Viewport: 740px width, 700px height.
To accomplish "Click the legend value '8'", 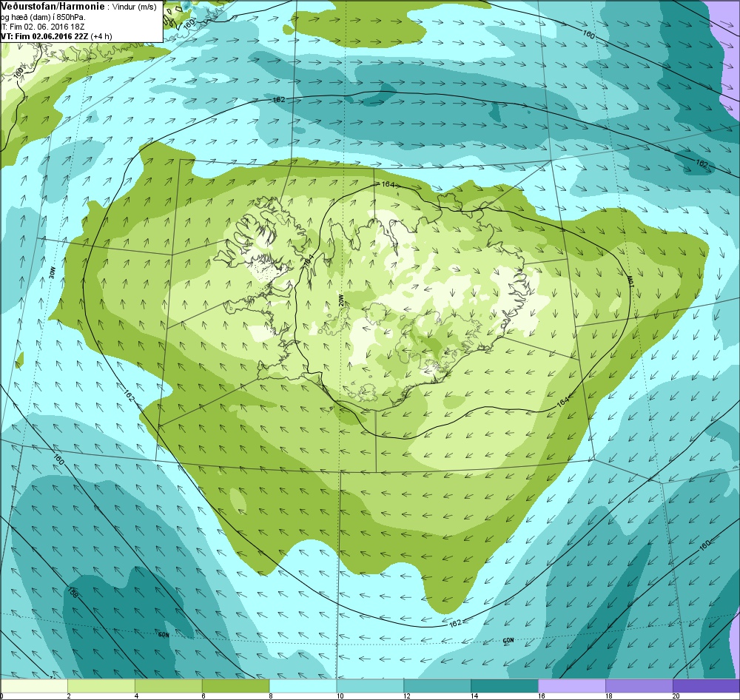I will [x=270, y=696].
